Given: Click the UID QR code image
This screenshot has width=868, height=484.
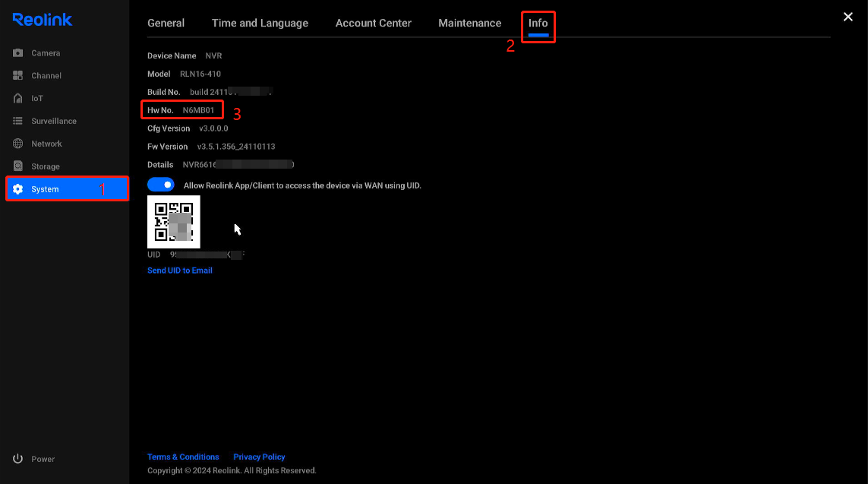Looking at the screenshot, I should coord(174,221).
